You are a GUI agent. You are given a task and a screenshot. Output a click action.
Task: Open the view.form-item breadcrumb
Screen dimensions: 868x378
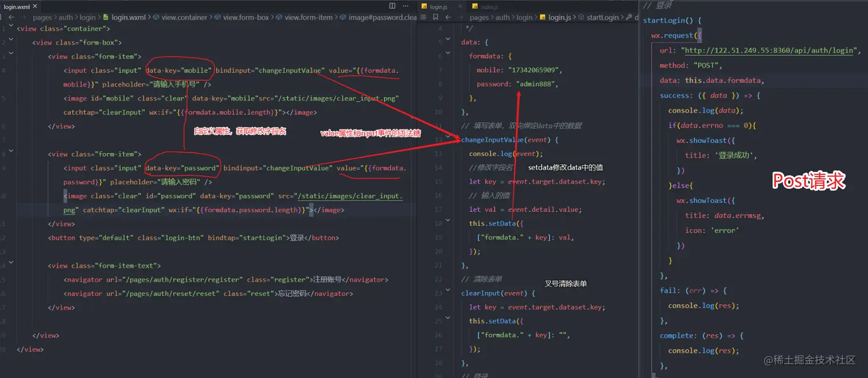coord(308,17)
